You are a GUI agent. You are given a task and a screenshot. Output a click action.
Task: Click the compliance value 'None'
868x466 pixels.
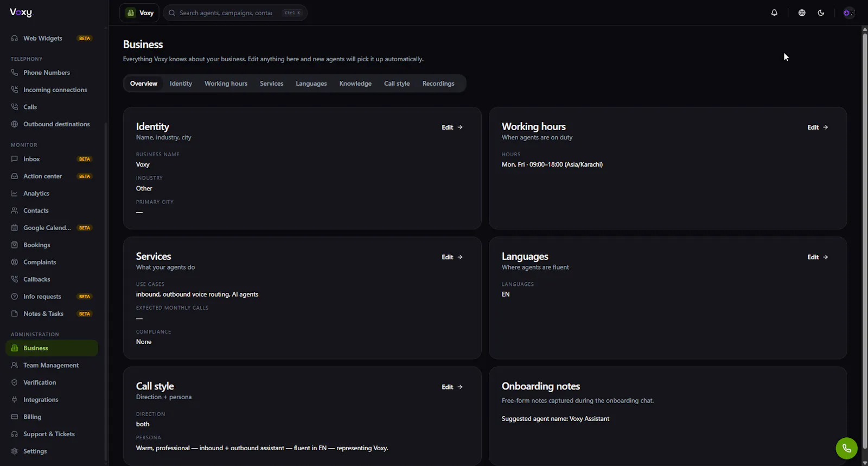144,342
